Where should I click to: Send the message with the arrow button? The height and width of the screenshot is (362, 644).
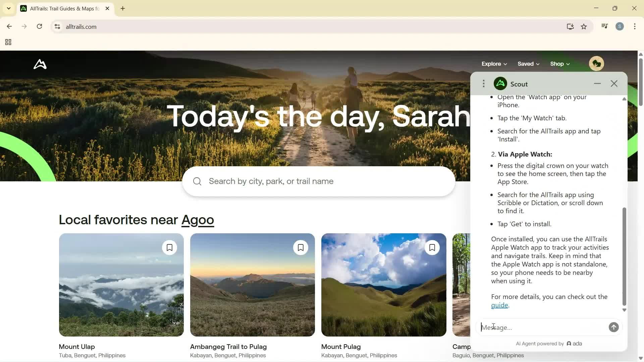(613, 327)
